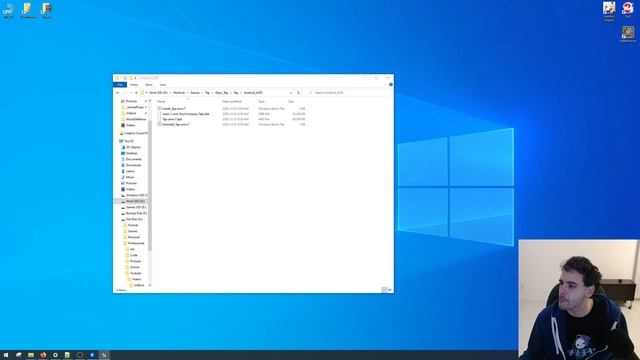This screenshot has height=360, width=640.
Task: Select This PC in the navigation pane
Action: tap(127, 141)
